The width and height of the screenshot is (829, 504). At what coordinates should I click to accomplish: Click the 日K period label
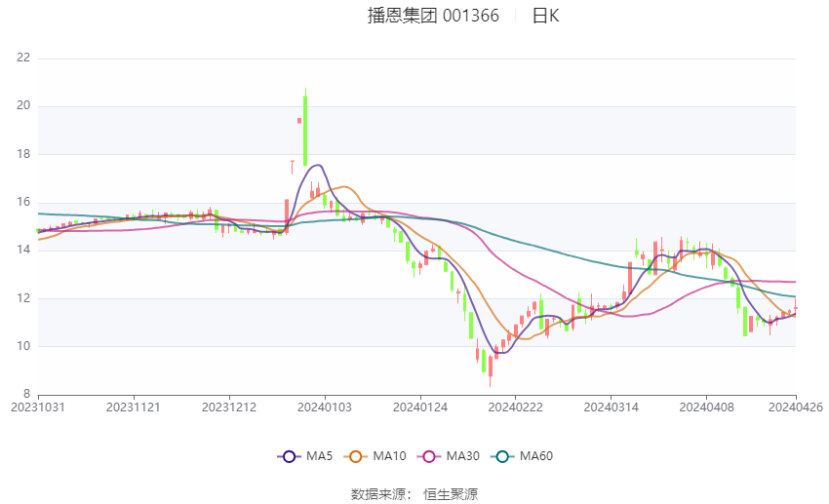[545, 16]
